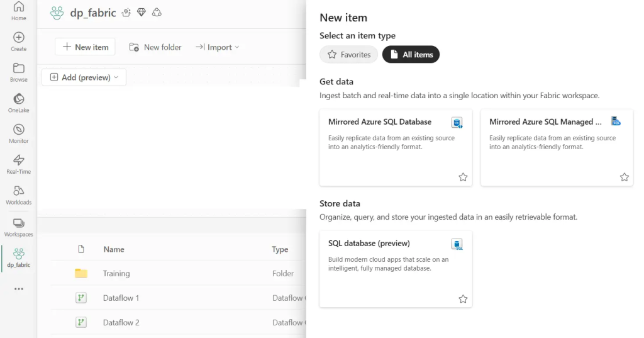
Task: Click the dp_fabric workspace header icon
Action: click(x=57, y=13)
